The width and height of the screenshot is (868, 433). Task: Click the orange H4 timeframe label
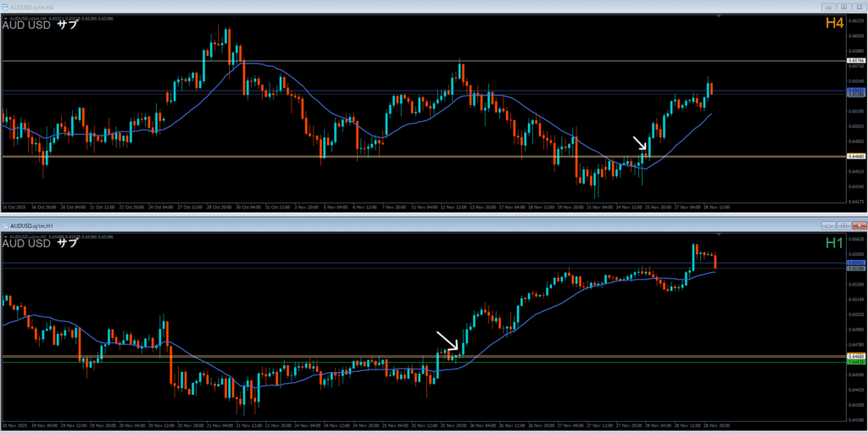coord(834,23)
